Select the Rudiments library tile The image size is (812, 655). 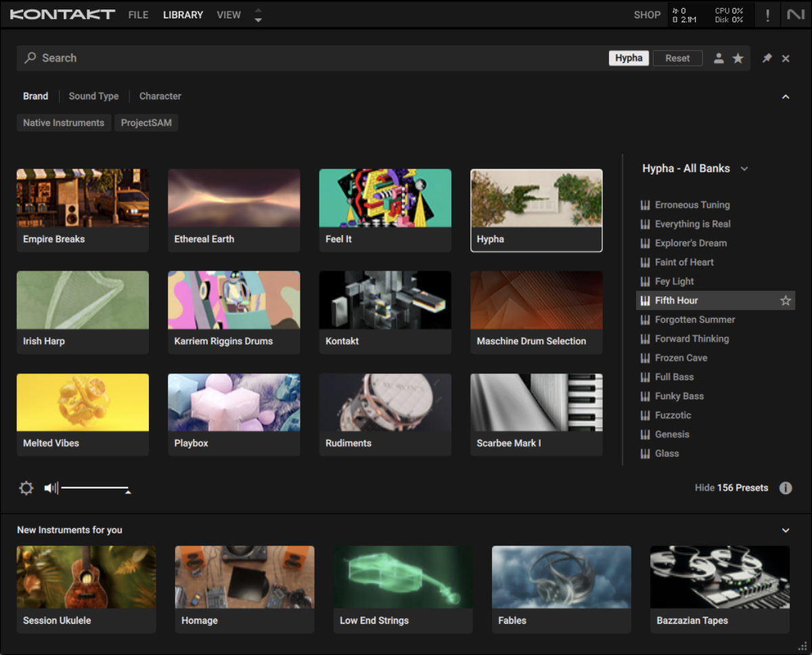[385, 415]
